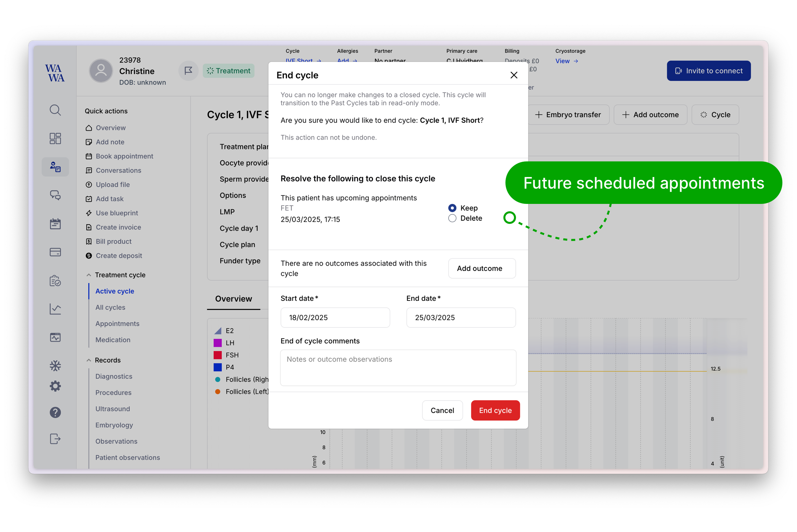This screenshot has height=532, width=797.
Task: Open the Cycle dropdown button
Action: [715, 115]
